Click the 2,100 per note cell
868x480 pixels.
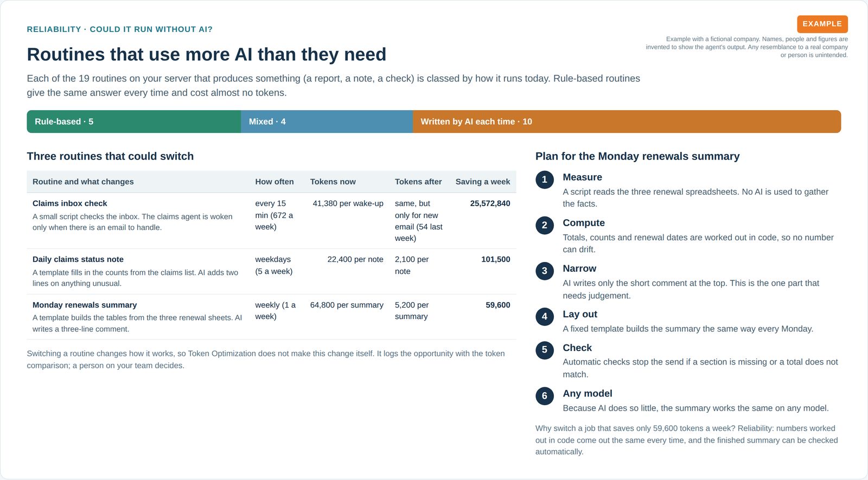[x=412, y=265]
